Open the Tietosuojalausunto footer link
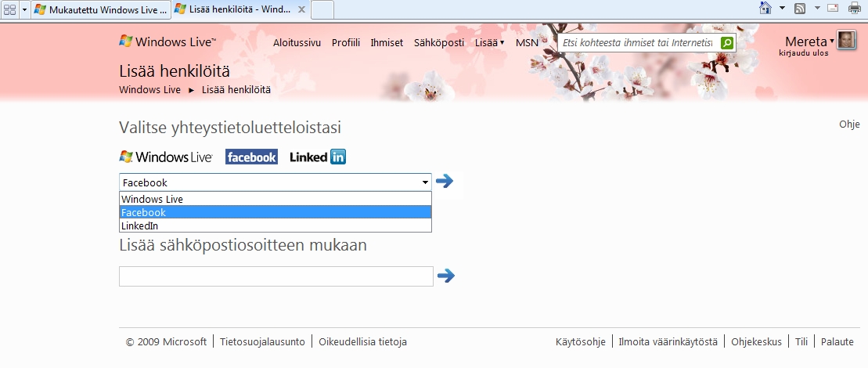 click(x=262, y=341)
